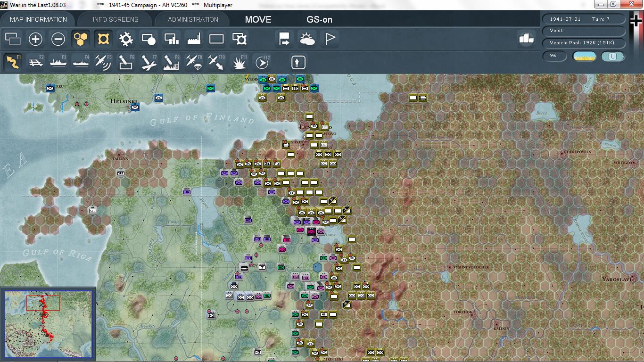
Task: Click the rectangle-with-bar-chart map icon
Action: point(171,39)
